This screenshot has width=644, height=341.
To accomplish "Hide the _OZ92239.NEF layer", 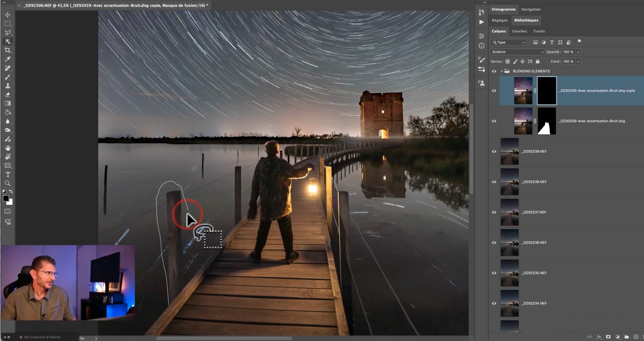I will tap(494, 151).
